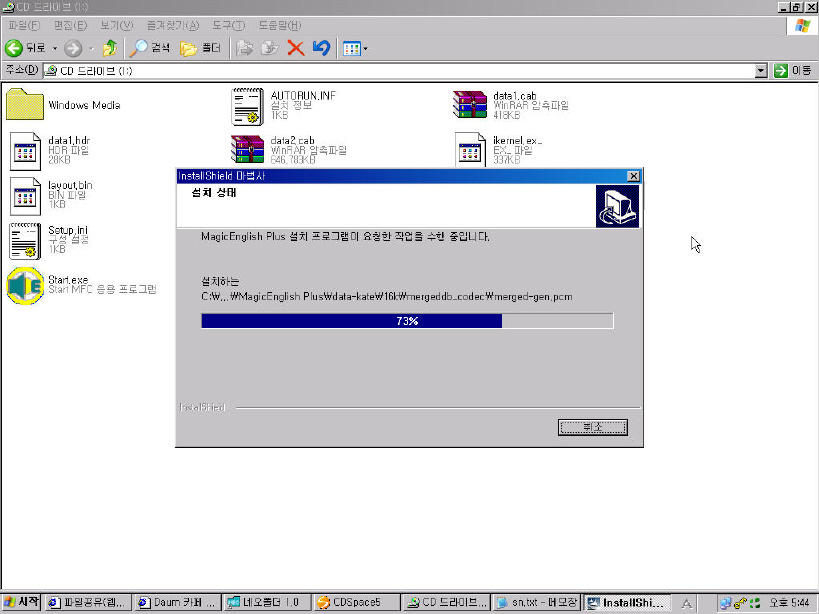
Task: Select the data1.cab archive icon
Action: pyautogui.click(x=470, y=105)
